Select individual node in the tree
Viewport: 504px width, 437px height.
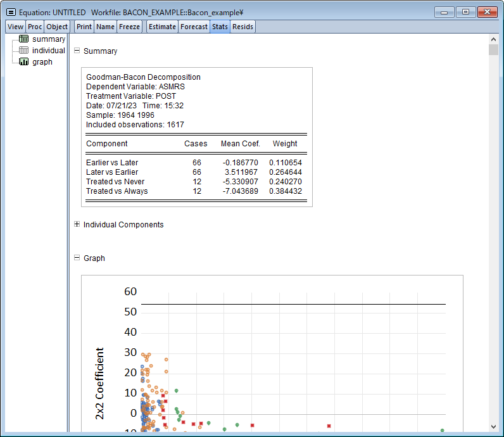point(49,51)
